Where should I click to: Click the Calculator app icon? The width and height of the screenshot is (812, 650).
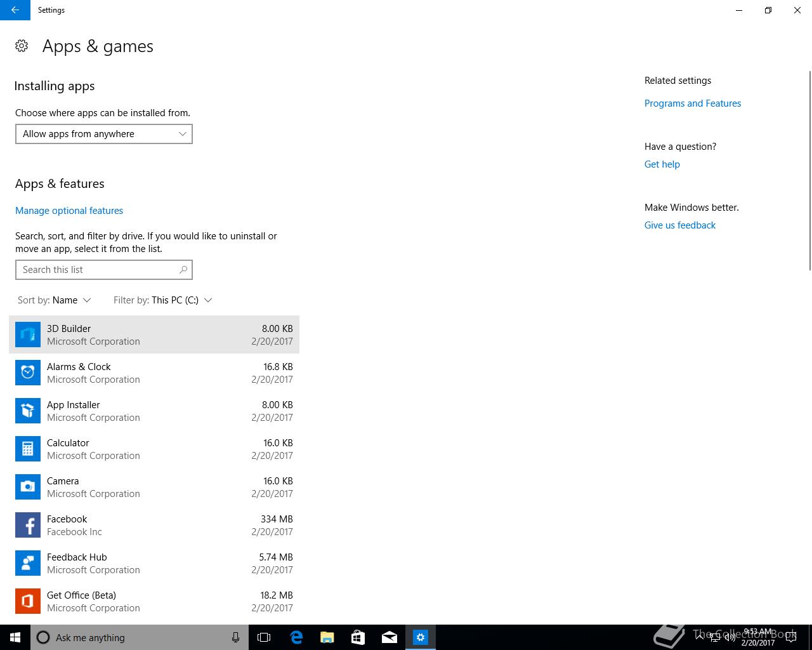tap(28, 449)
